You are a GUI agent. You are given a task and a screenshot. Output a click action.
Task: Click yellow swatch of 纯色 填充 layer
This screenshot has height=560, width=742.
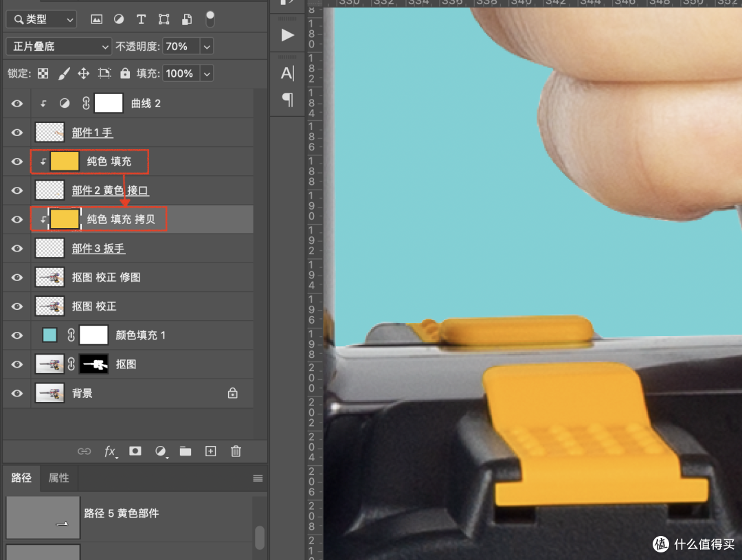pyautogui.click(x=65, y=161)
